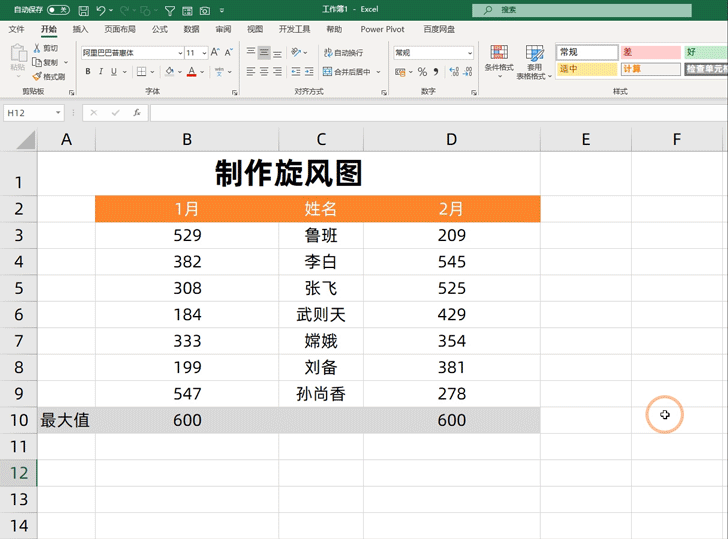
Task: Open the Customize Quick Access Toolbar dropdown
Action: (x=222, y=10)
